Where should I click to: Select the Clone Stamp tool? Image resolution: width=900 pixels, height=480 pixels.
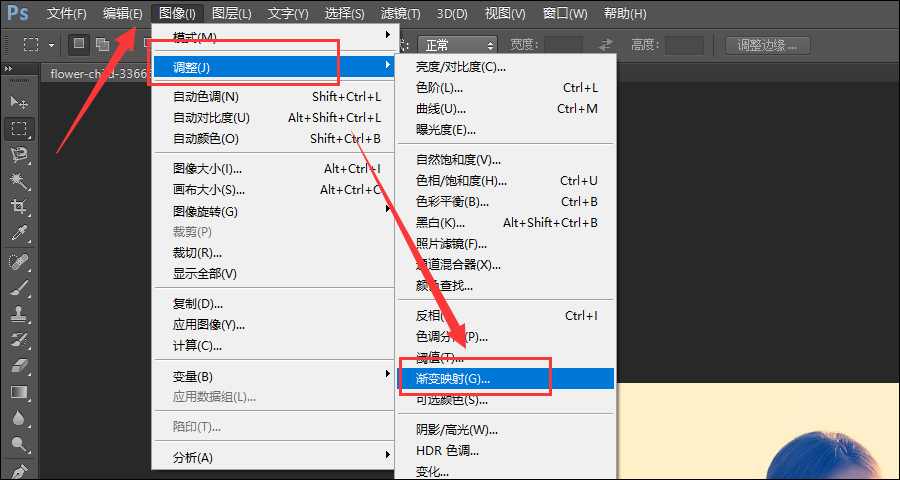pos(20,313)
